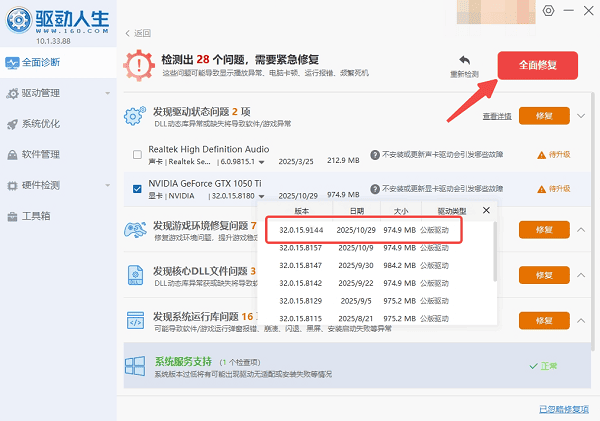Click the 驱动类型 column header
The height and width of the screenshot is (421, 600).
point(452,211)
